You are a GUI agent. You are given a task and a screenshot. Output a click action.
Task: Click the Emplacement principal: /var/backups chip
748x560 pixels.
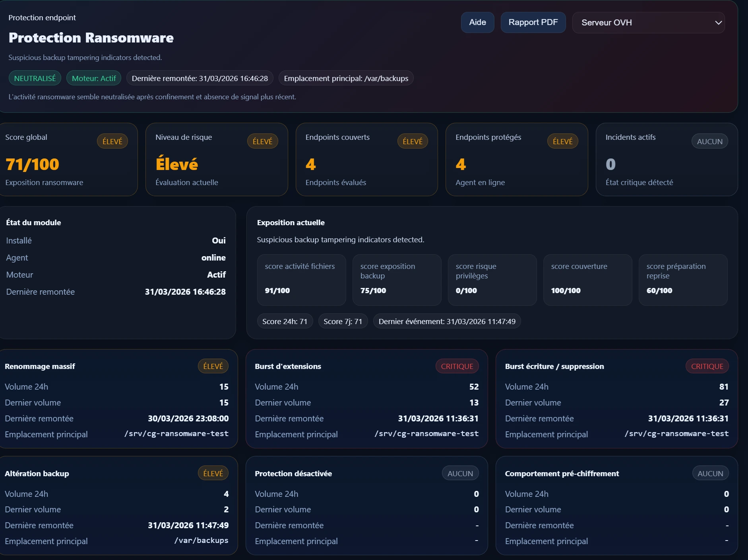coord(346,78)
